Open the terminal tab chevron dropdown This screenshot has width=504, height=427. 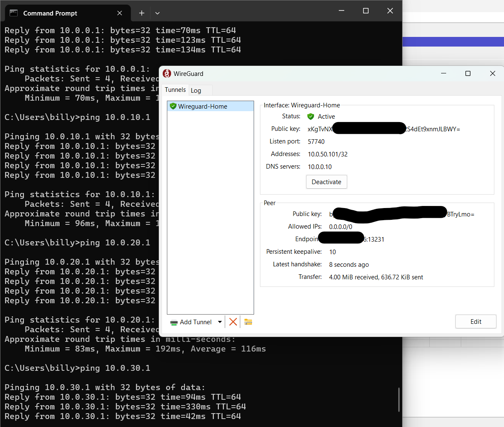click(x=157, y=13)
